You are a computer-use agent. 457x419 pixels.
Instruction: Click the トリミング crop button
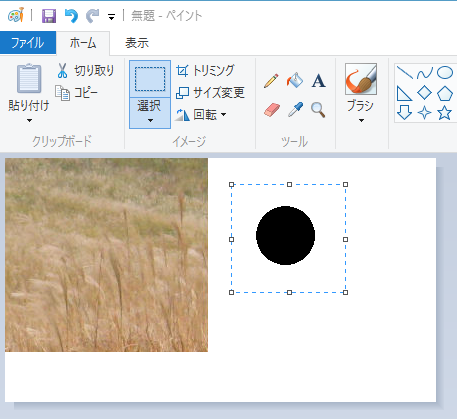(205, 70)
